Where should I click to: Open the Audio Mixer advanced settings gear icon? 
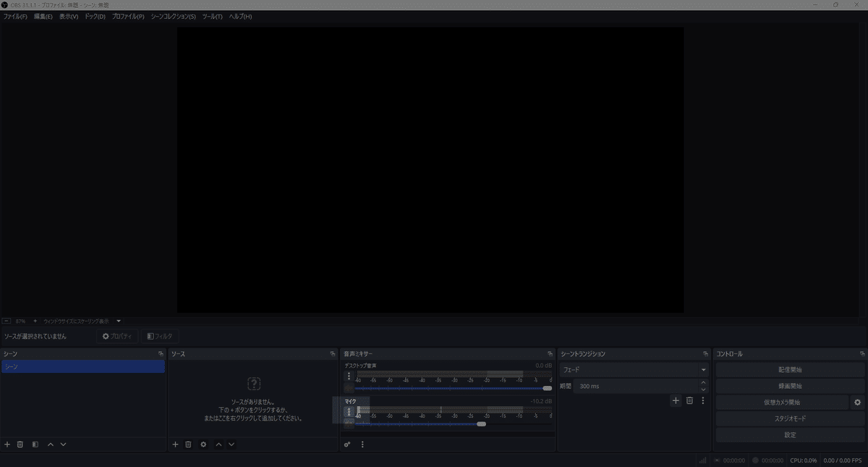[347, 444]
